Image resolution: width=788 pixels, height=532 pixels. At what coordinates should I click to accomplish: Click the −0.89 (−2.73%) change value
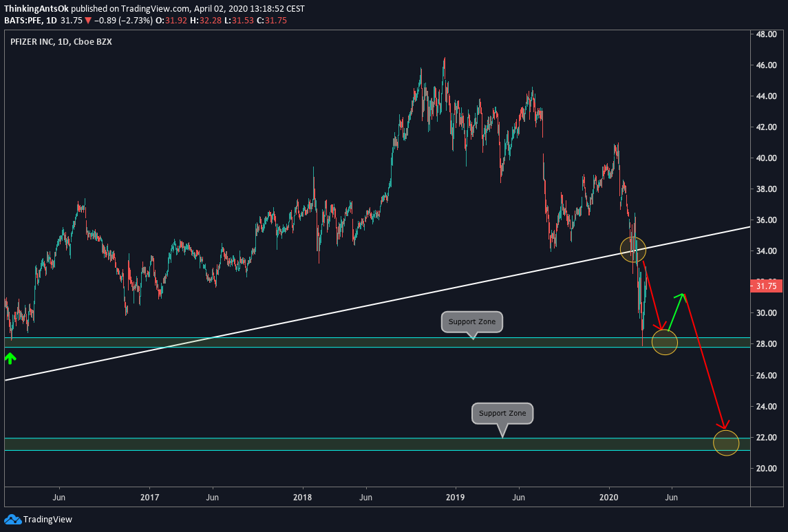pyautogui.click(x=123, y=21)
